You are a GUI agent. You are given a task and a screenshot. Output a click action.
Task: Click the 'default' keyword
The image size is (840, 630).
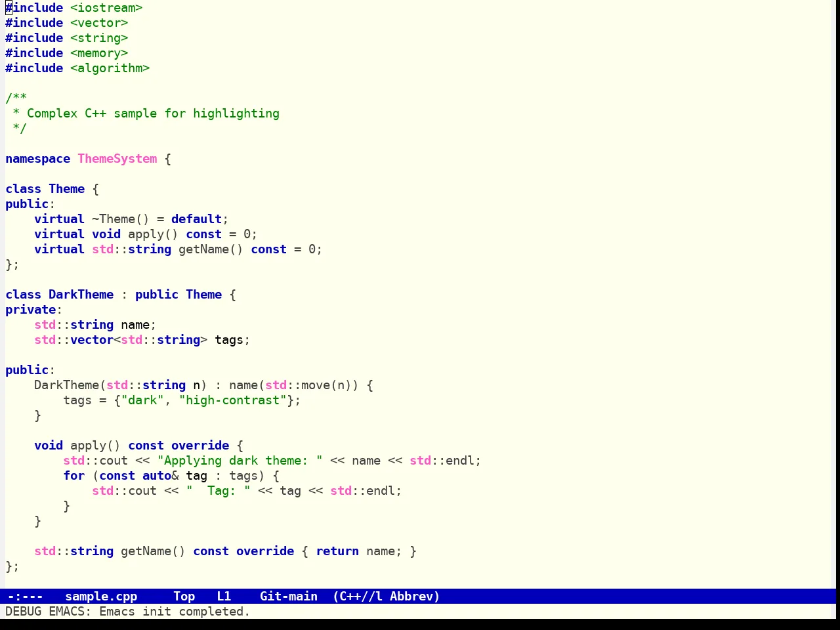[196, 219]
